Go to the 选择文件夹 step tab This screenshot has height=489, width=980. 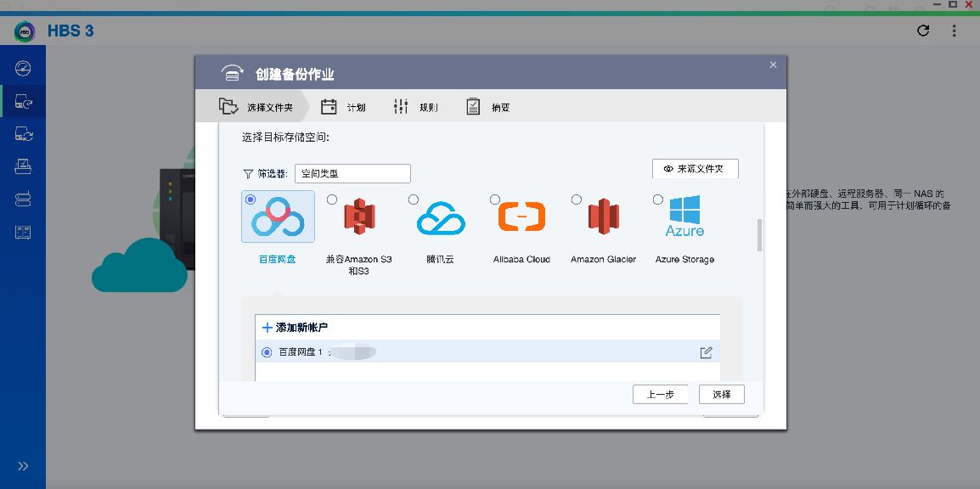(x=256, y=107)
